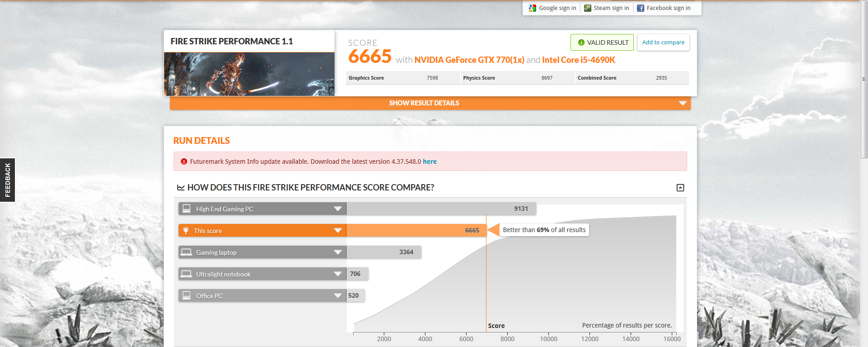This screenshot has height=347, width=868.
Task: Click the desktop icon on Office PC row
Action: click(186, 295)
